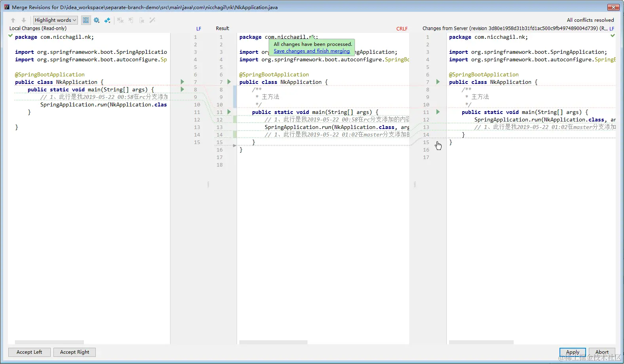Click the server changes pane horizontal scrollbar
The image size is (624, 364).
coord(481,342)
